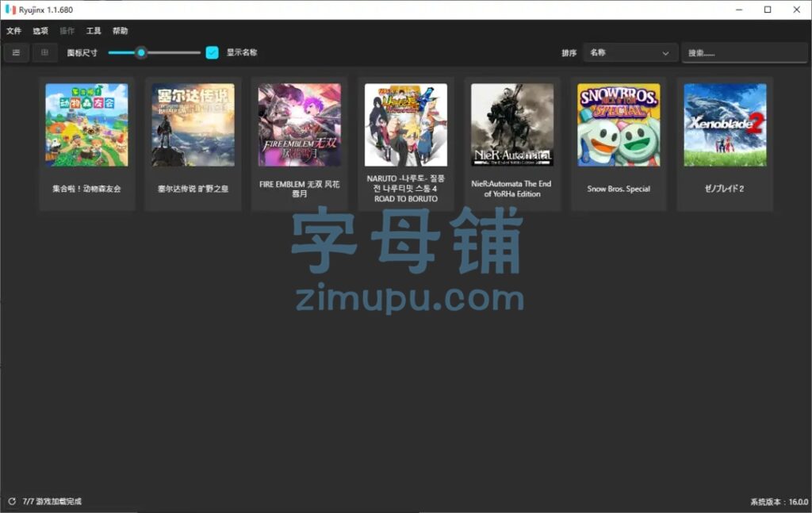Click the Ryujinx logo in title bar
Image resolution: width=812 pixels, height=513 pixels.
(x=10, y=10)
